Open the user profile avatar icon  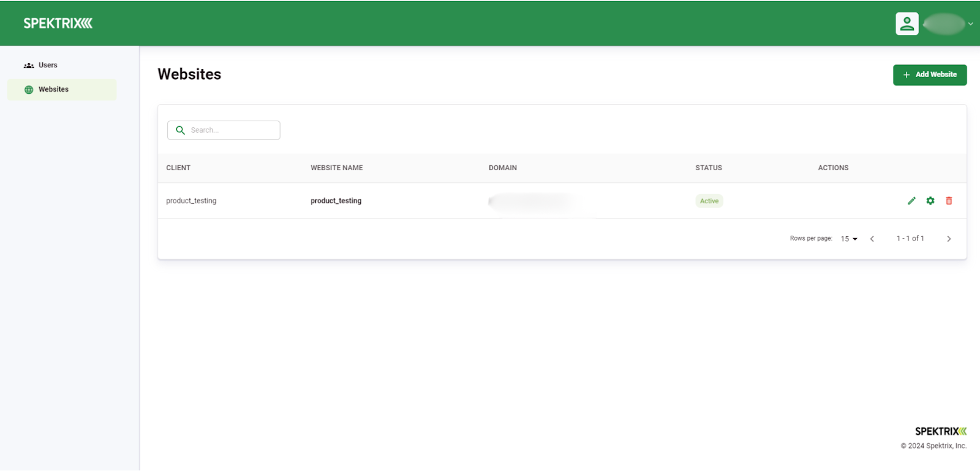coord(907,24)
